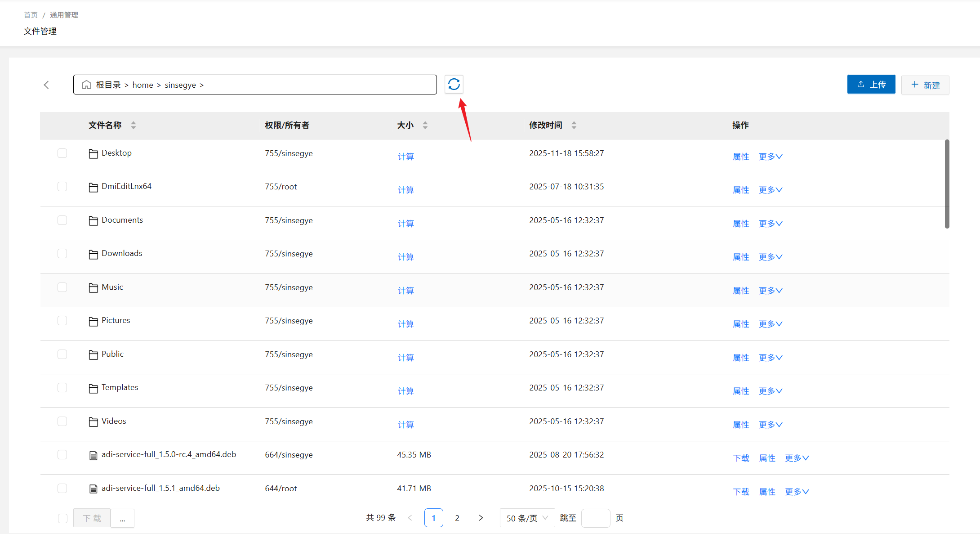Toggle the select-all checkbox at bottom

(x=62, y=518)
